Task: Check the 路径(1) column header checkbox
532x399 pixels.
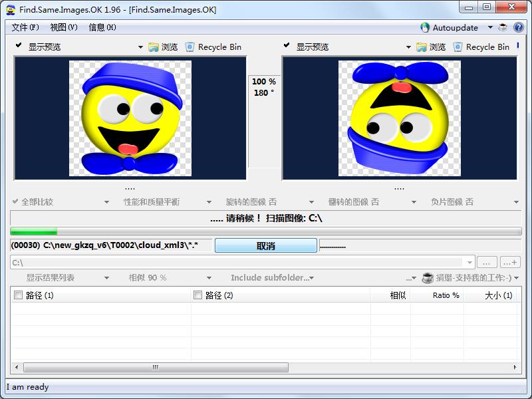Action: click(x=17, y=295)
